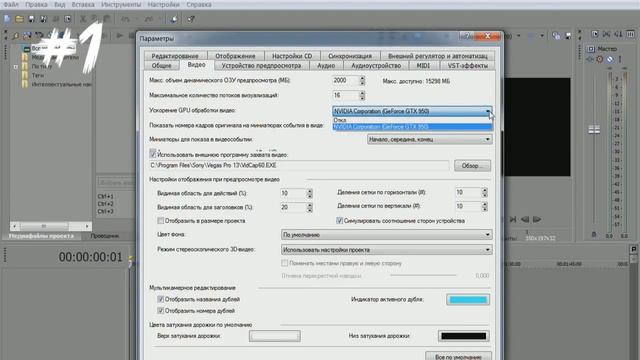
Task: Click copy snapshot icon in preview window
Action: [556, 36]
